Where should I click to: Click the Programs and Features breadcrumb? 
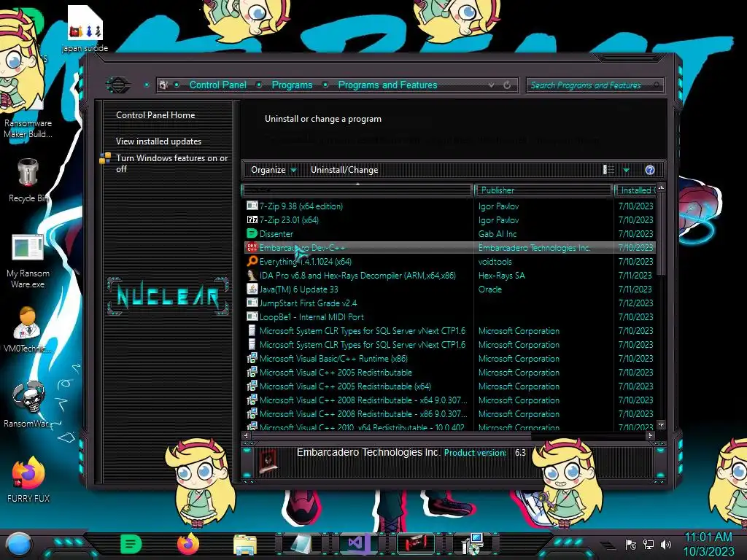387,85
